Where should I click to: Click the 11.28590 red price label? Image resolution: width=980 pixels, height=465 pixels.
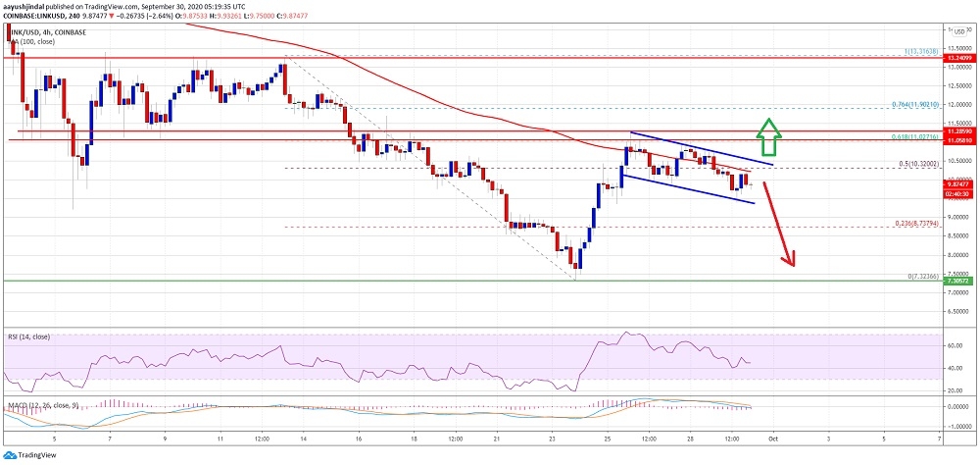coord(958,130)
